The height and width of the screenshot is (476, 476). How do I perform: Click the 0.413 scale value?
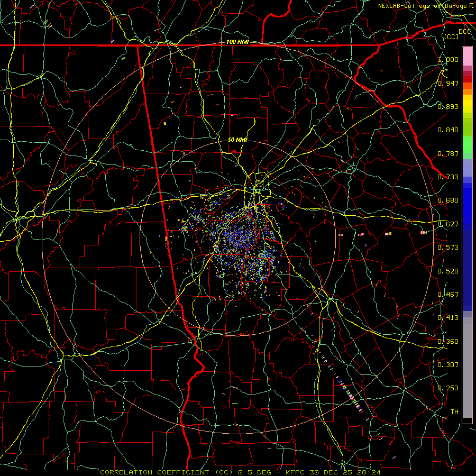(x=448, y=318)
